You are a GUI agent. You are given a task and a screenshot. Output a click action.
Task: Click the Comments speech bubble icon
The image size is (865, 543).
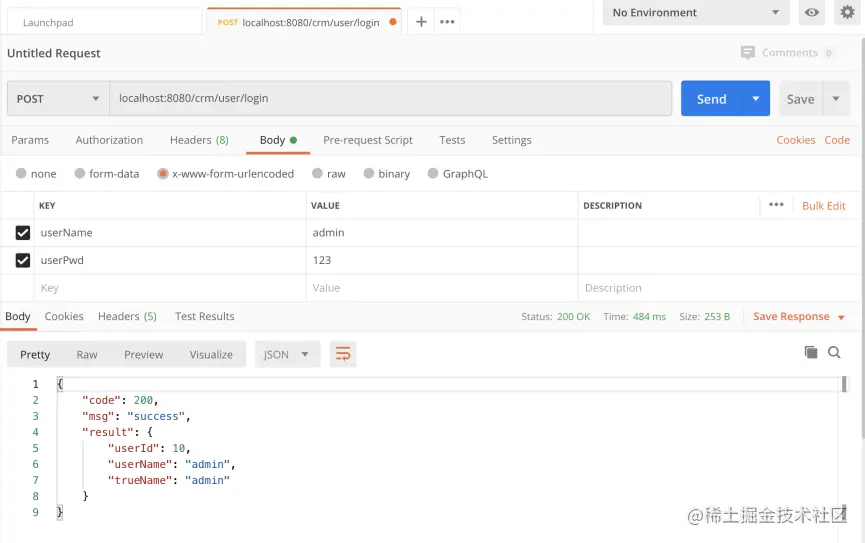pyautogui.click(x=747, y=52)
